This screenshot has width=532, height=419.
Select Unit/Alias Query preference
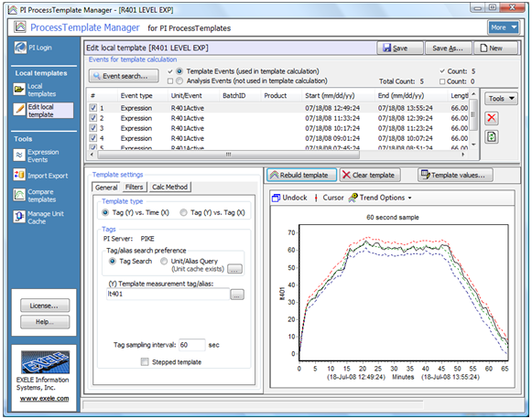click(164, 262)
